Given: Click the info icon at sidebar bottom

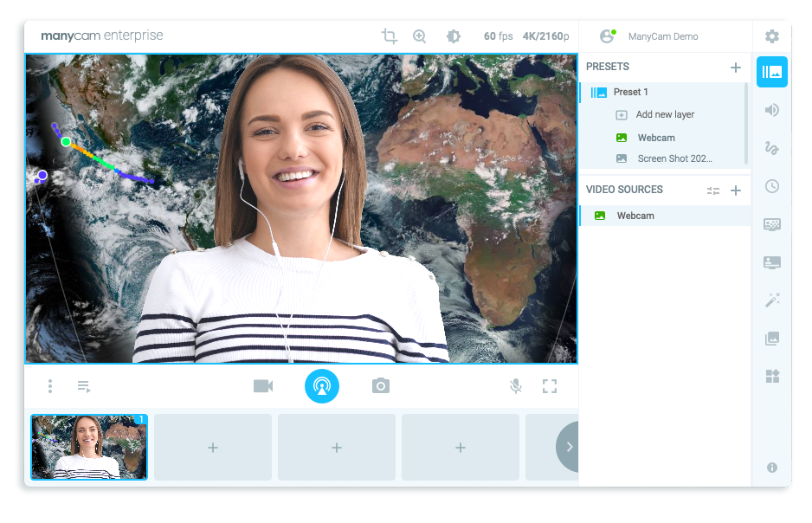Looking at the screenshot, I should click(771, 468).
